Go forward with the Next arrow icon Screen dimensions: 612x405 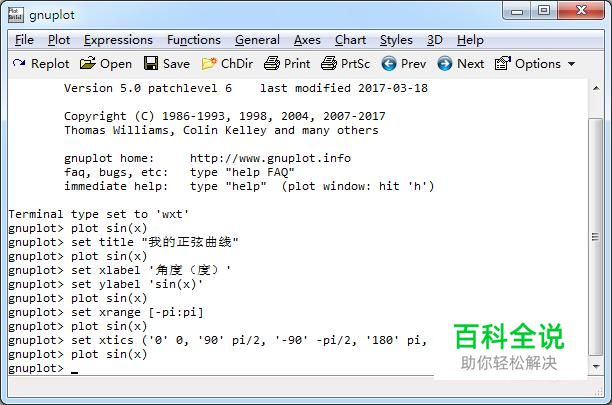point(445,63)
